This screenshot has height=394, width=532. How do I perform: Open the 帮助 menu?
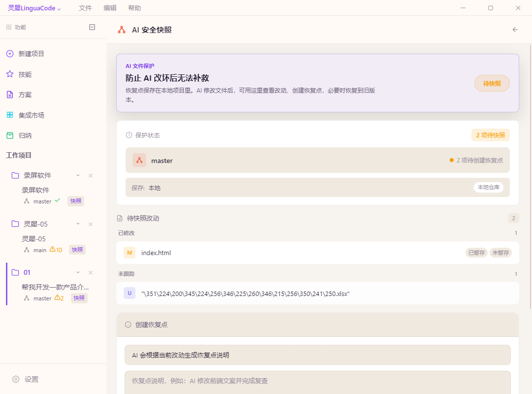134,8
